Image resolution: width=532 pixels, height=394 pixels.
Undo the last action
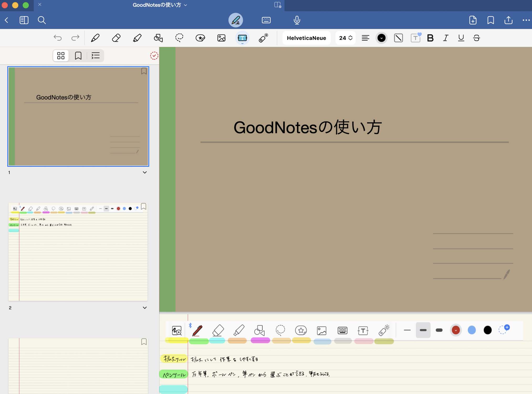pos(58,38)
